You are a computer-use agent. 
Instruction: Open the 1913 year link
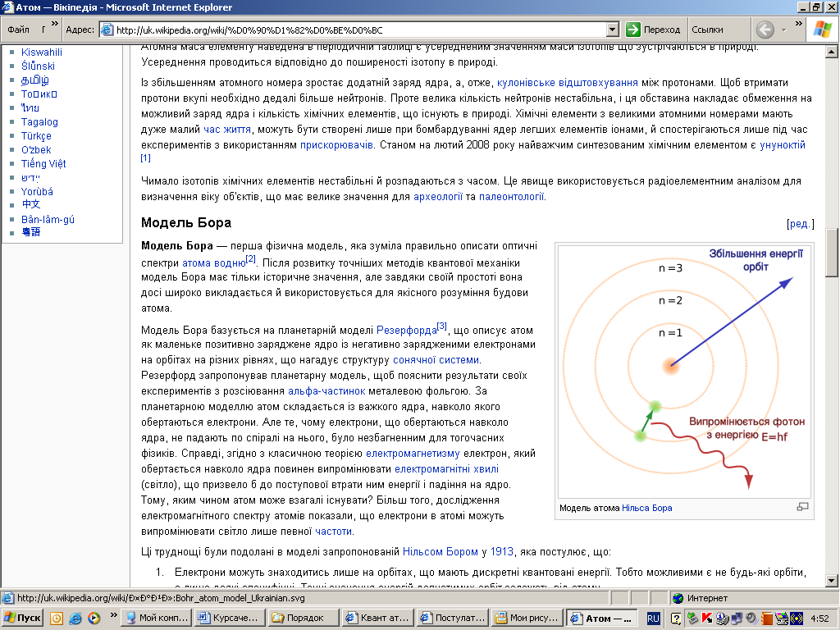coord(501,552)
